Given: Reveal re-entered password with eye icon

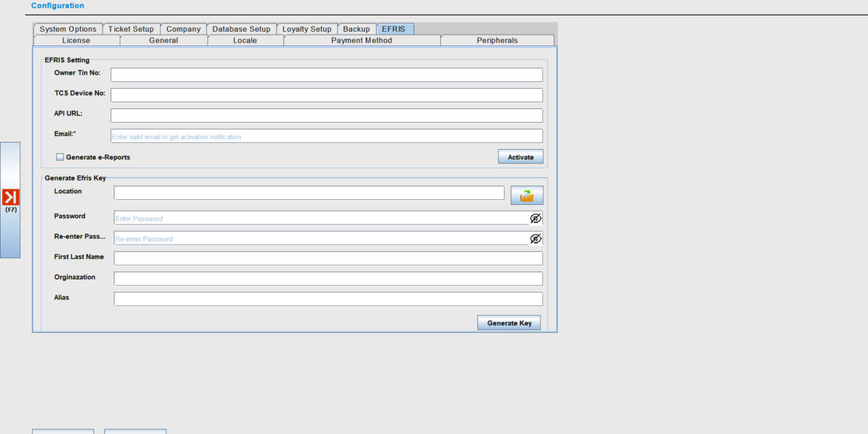Looking at the screenshot, I should click(536, 239).
